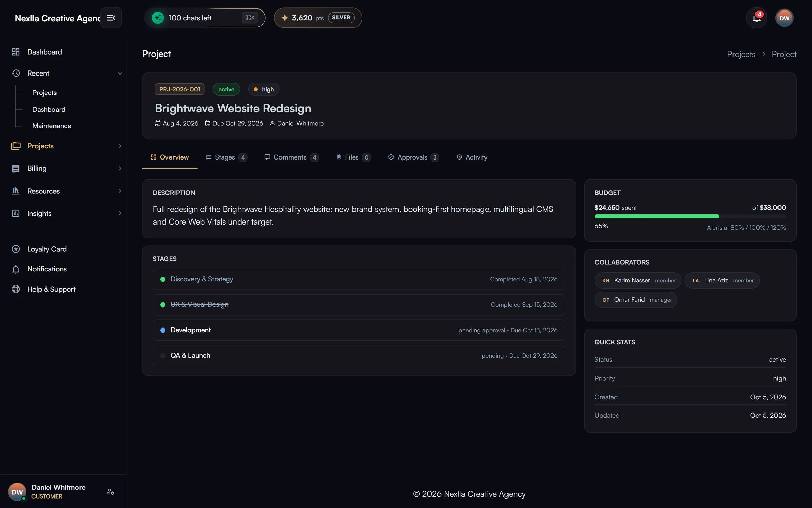Click the LA avatar of Lina Aziz
The height and width of the screenshot is (508, 812).
696,281
